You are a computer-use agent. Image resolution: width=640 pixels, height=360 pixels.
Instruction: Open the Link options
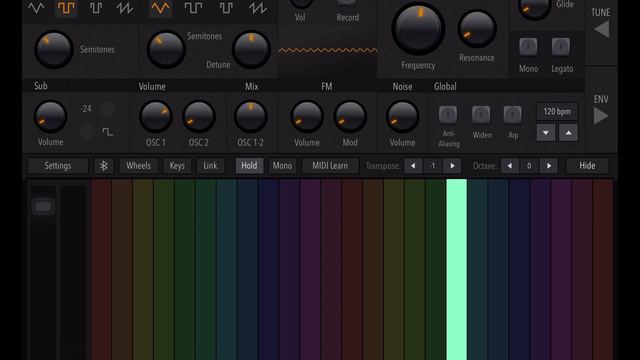click(x=210, y=166)
